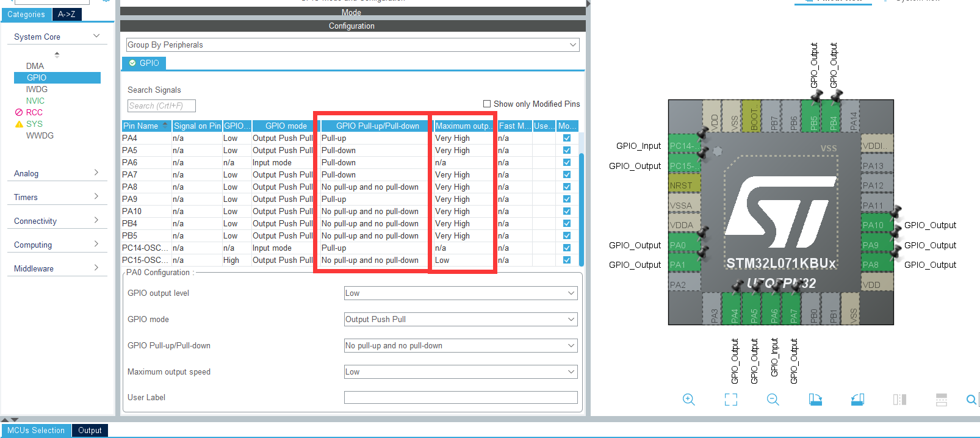980x438 pixels.
Task: Select RCC in System Core list
Action: [x=35, y=112]
